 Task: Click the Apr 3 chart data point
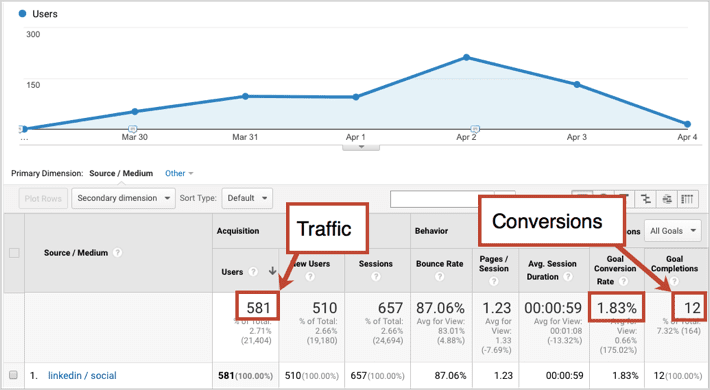click(577, 85)
